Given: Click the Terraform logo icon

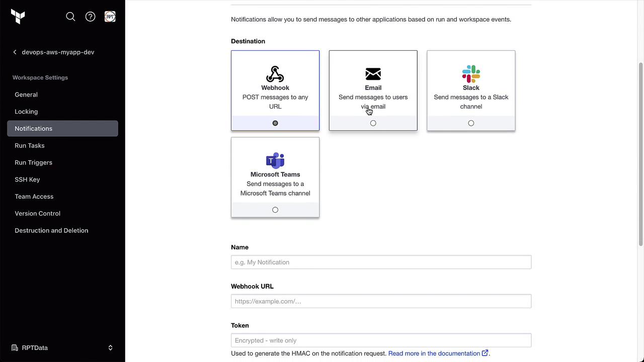Looking at the screenshot, I should pos(18,17).
